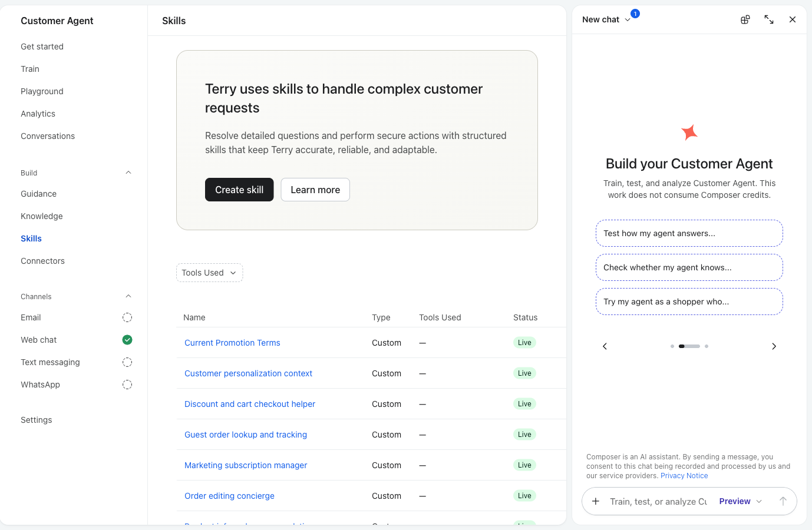Open the Privacy Notice link

(684, 476)
